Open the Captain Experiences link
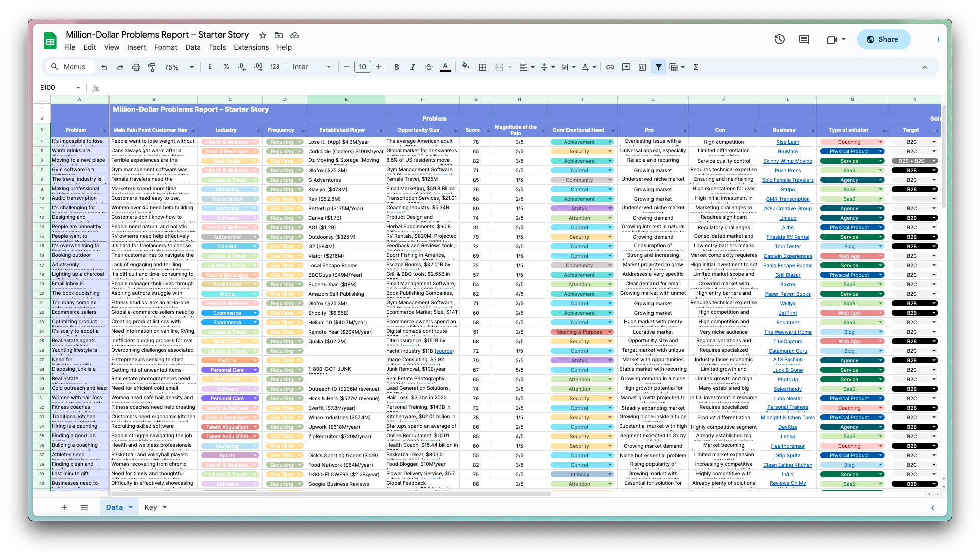980x558 pixels. click(x=788, y=256)
